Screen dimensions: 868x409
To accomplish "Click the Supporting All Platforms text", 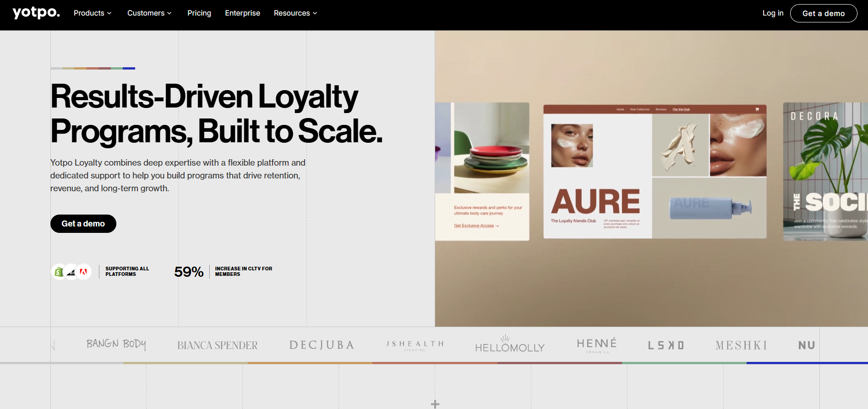I will click(127, 271).
